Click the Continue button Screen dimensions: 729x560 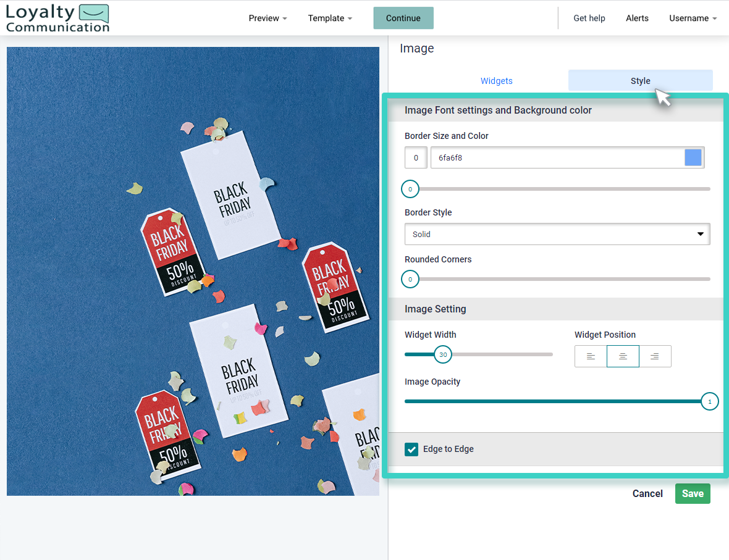tap(403, 18)
